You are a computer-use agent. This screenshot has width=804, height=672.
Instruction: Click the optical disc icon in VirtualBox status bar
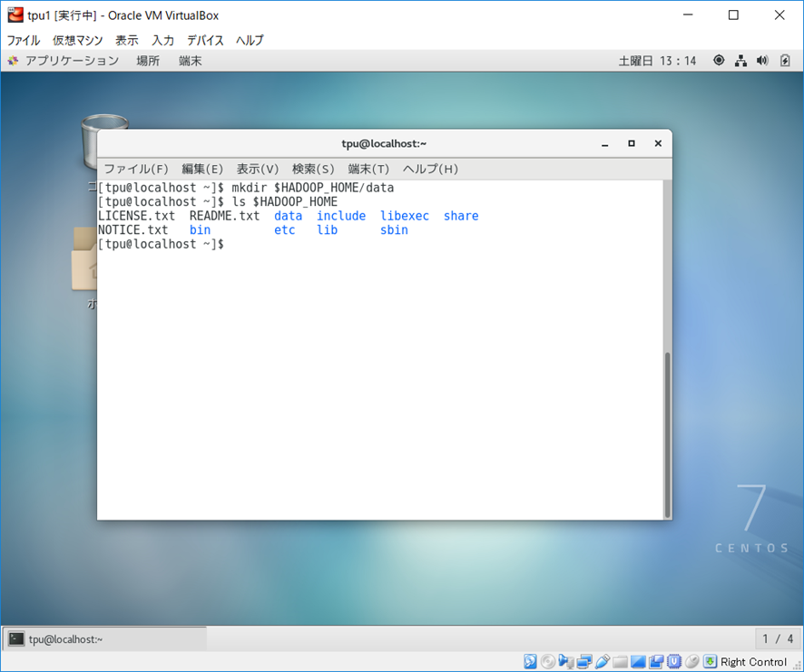[x=548, y=662]
